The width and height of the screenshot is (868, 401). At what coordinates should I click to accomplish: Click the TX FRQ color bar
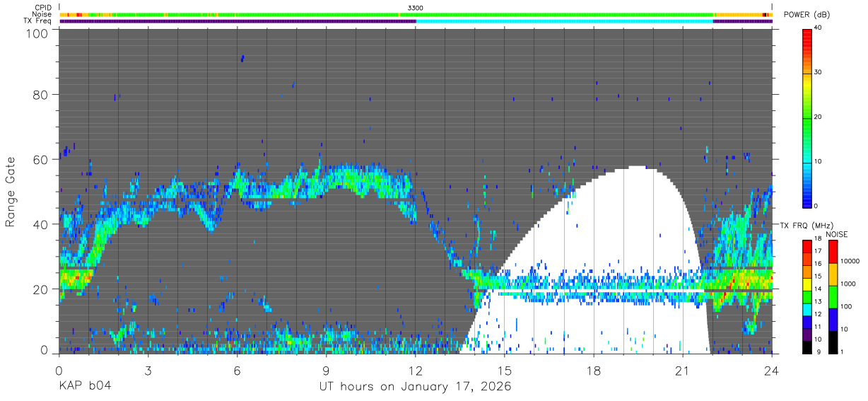[x=808, y=297]
